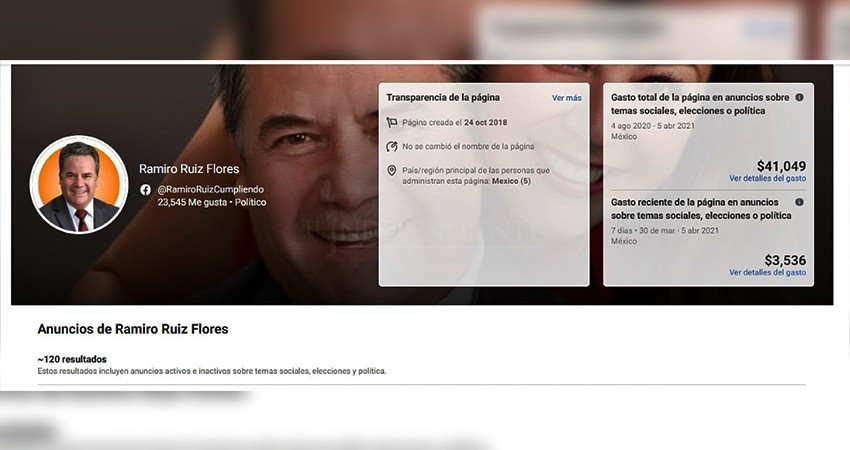Click the 23,545 Me gusta • Político text
Viewport: 850px width, 450px height.
coord(212,202)
